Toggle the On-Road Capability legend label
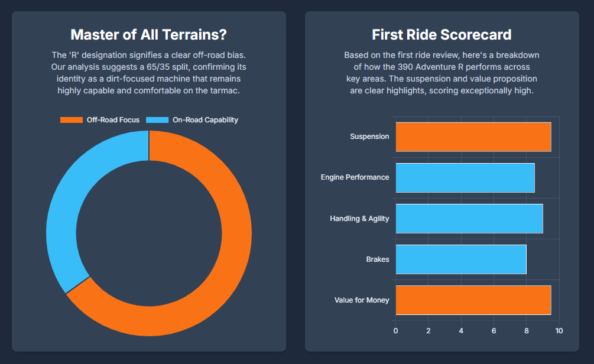Screen dimensions: 594x364 (x=205, y=120)
